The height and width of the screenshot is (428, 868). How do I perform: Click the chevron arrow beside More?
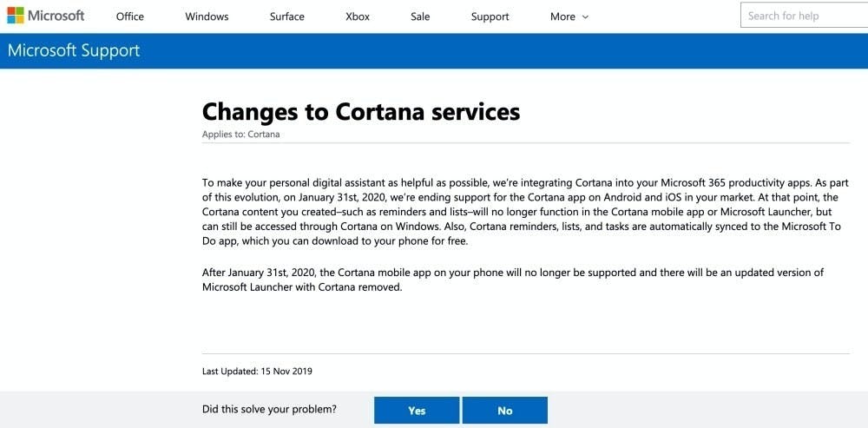tap(585, 16)
